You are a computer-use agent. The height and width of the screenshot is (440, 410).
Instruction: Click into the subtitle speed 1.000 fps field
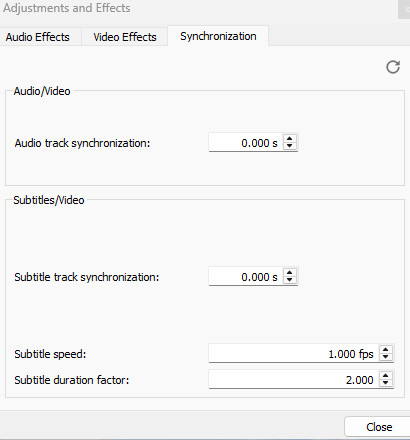point(294,353)
